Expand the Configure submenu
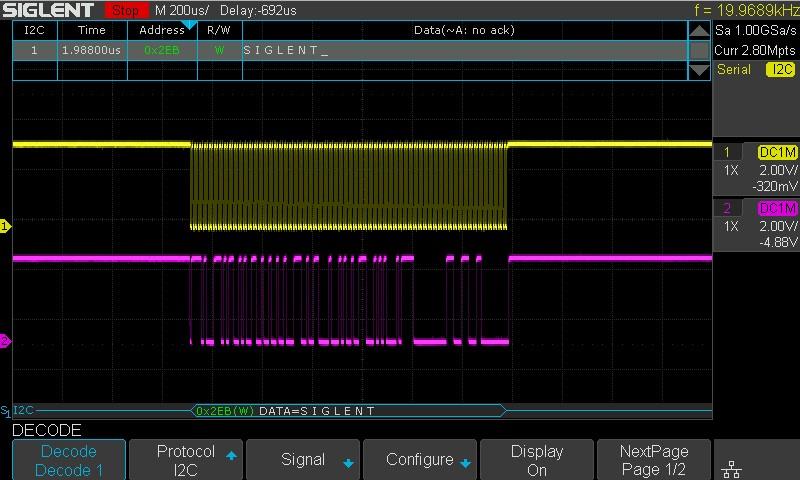Viewport: 800px width, 480px height. tap(420, 460)
